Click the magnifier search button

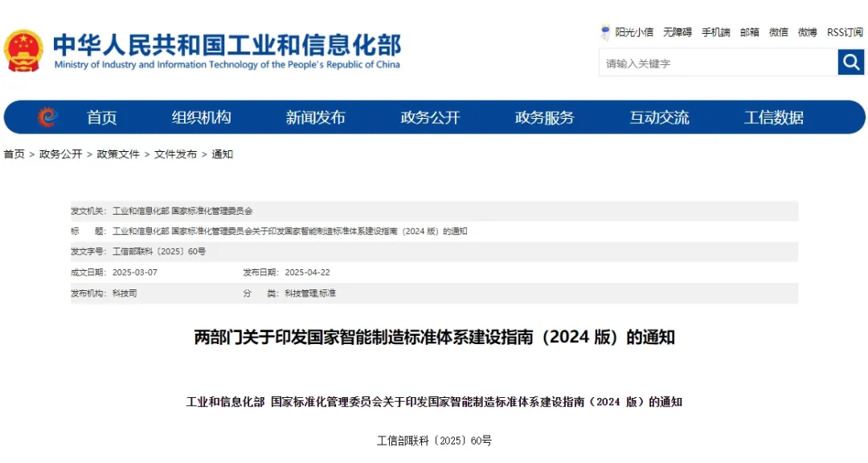850,62
